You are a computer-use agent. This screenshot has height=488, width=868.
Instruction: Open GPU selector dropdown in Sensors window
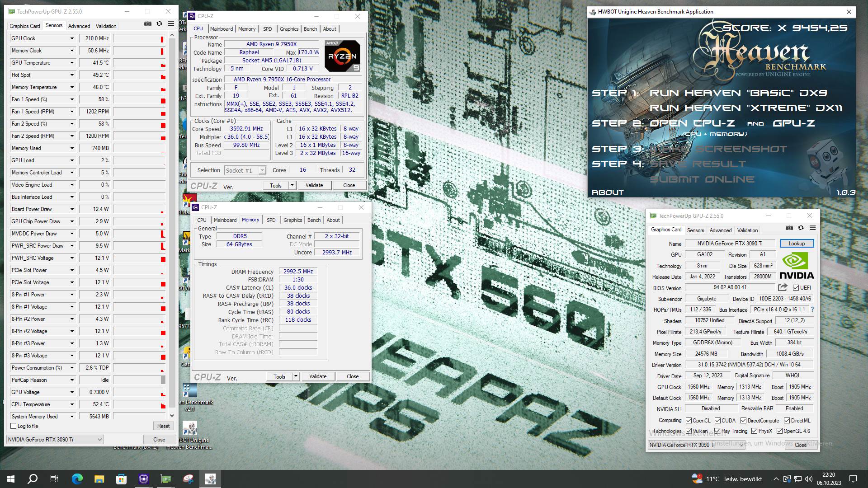[55, 439]
